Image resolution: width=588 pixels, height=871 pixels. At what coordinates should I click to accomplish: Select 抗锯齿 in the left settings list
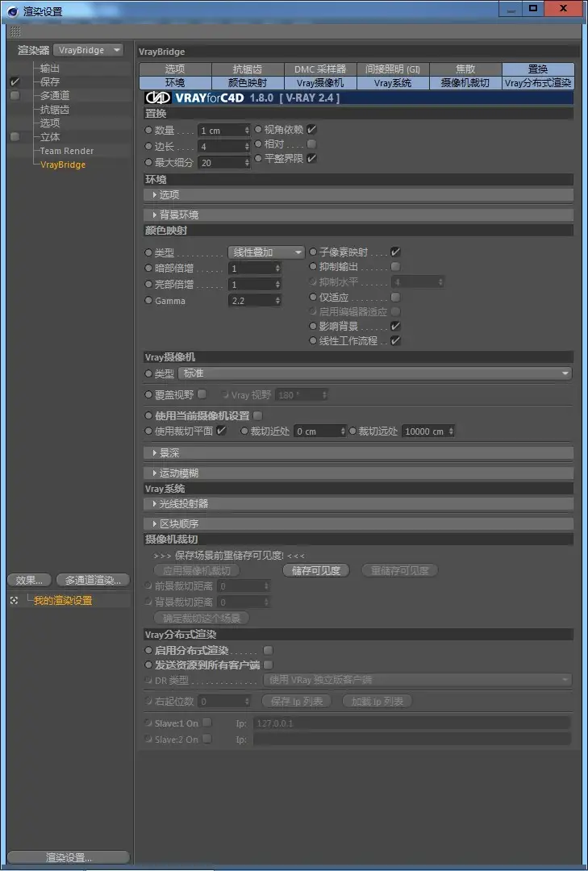click(x=55, y=110)
